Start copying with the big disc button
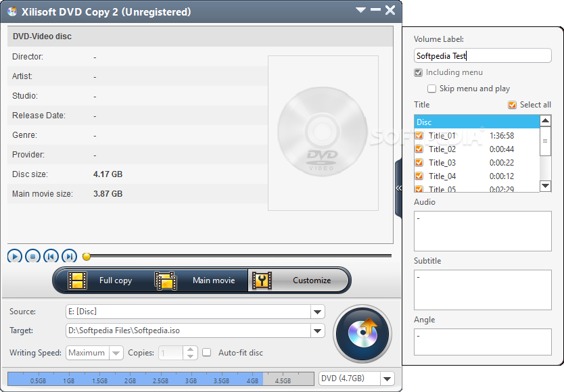The width and height of the screenshot is (564, 392). (x=362, y=334)
